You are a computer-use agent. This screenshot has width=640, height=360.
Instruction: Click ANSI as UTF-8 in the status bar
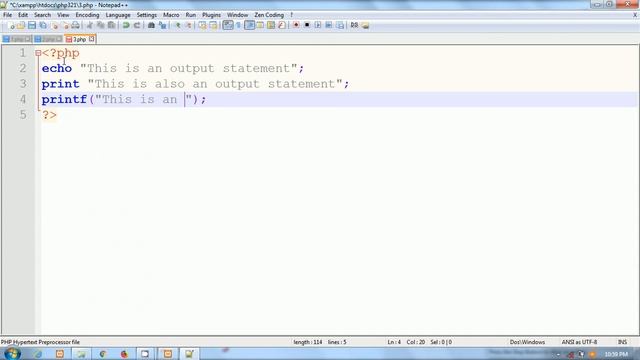click(579, 342)
